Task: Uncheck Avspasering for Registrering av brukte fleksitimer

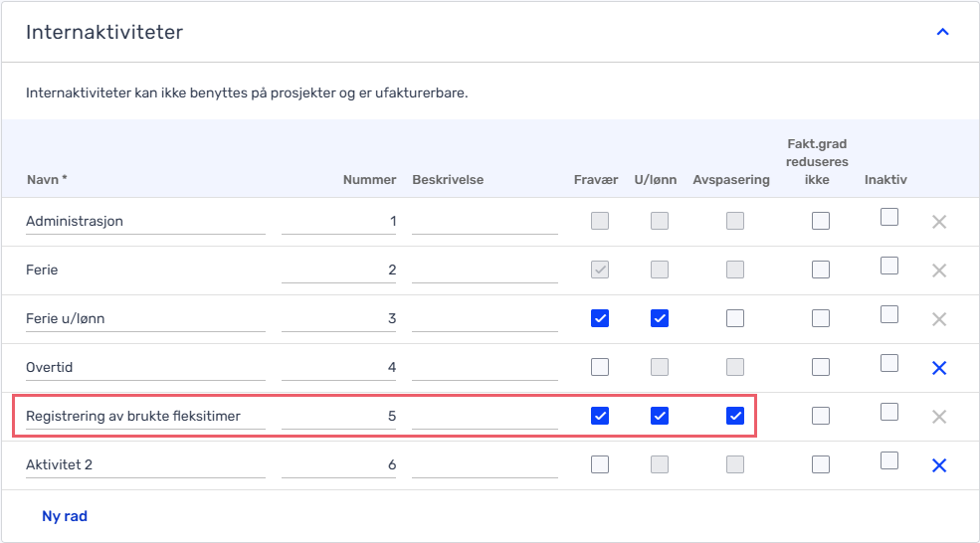Action: pos(735,416)
